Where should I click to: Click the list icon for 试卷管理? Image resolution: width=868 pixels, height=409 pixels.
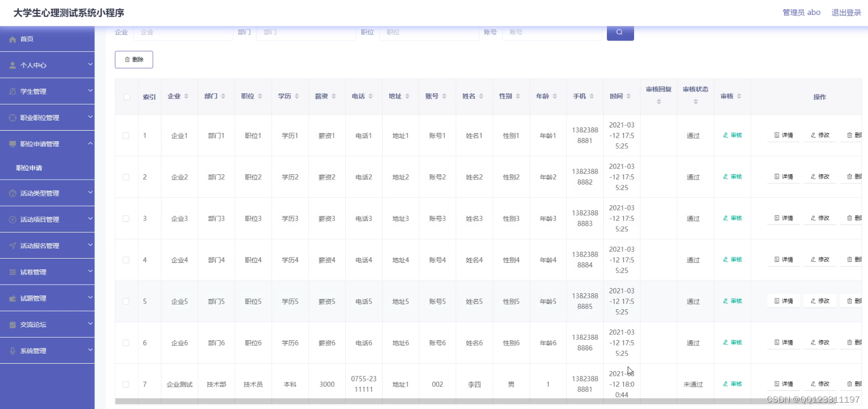(x=13, y=272)
